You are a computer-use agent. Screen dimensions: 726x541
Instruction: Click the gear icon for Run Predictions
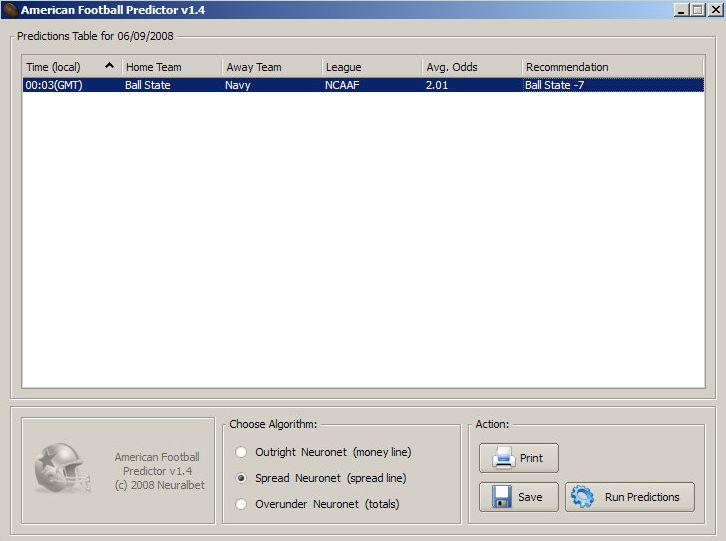coord(583,497)
